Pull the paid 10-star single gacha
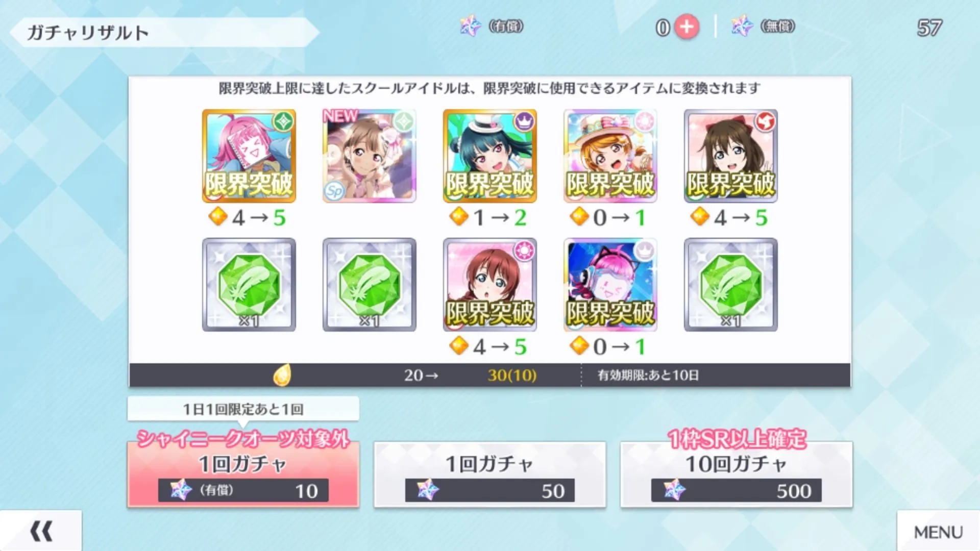This screenshot has width=980, height=551. pyautogui.click(x=243, y=474)
